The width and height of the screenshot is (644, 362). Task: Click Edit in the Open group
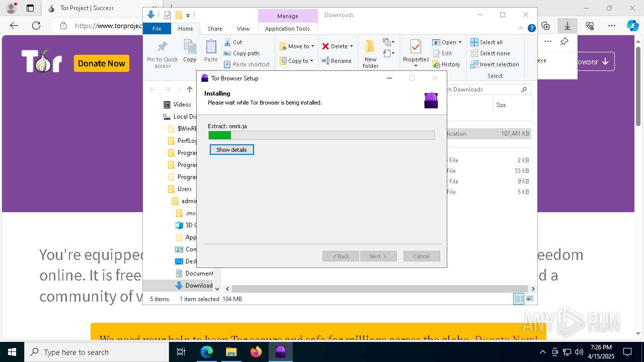[442, 53]
